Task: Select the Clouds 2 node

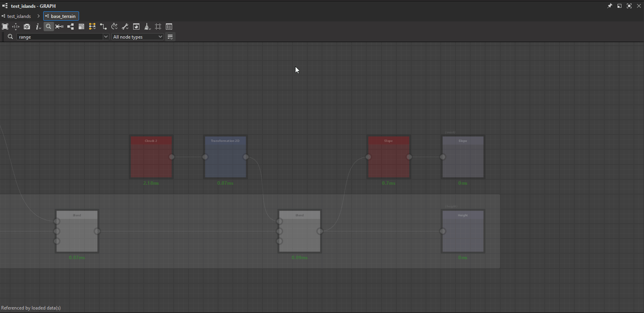Action: click(x=151, y=157)
